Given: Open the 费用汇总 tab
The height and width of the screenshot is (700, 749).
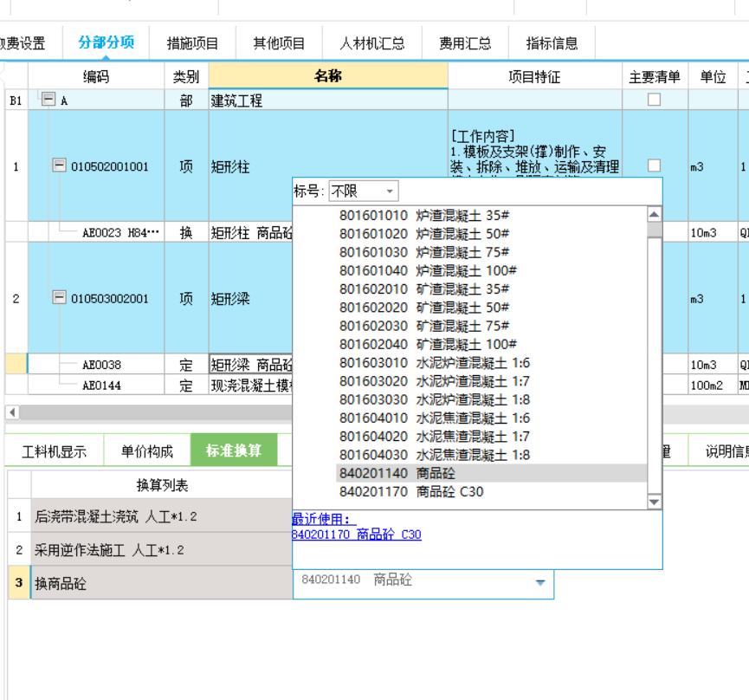Looking at the screenshot, I should pos(465,43).
